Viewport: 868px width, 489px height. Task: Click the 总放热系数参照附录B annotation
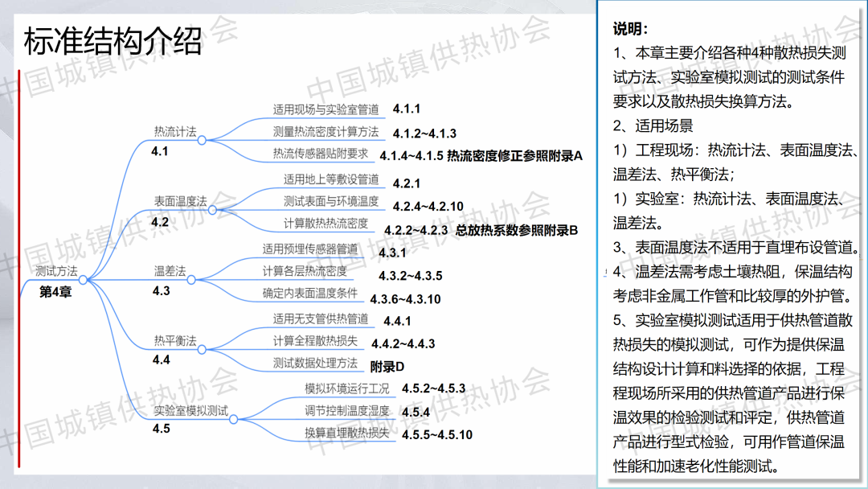coord(517,230)
